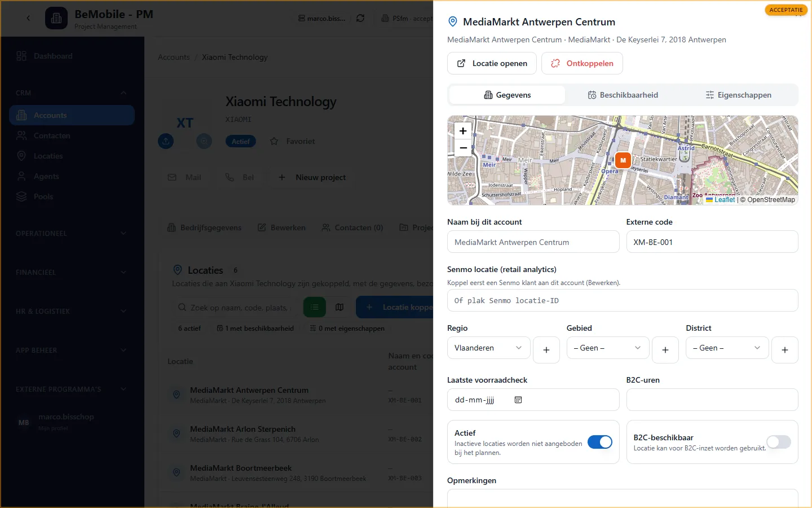Click the red Ontkoppelen button

click(582, 63)
